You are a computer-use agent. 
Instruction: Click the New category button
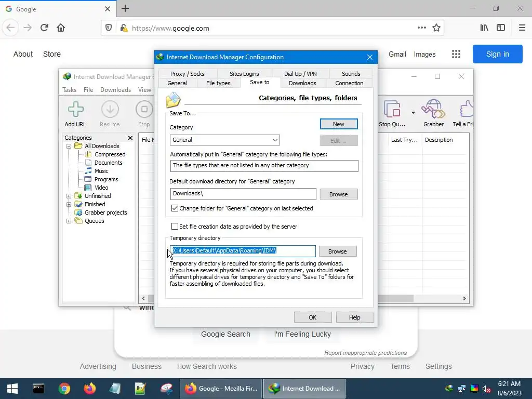[339, 124]
